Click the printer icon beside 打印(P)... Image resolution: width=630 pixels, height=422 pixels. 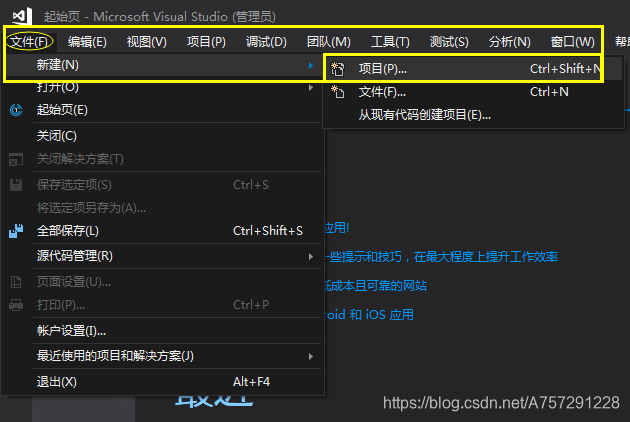16,305
